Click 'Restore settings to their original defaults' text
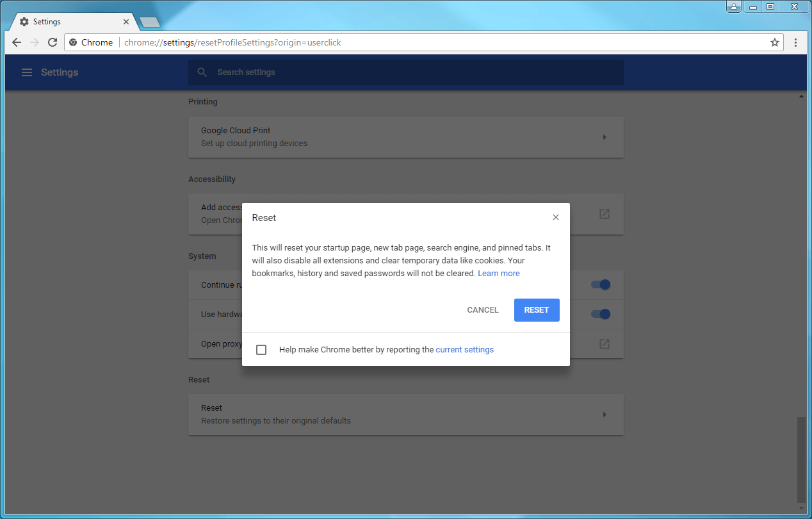 click(x=276, y=421)
